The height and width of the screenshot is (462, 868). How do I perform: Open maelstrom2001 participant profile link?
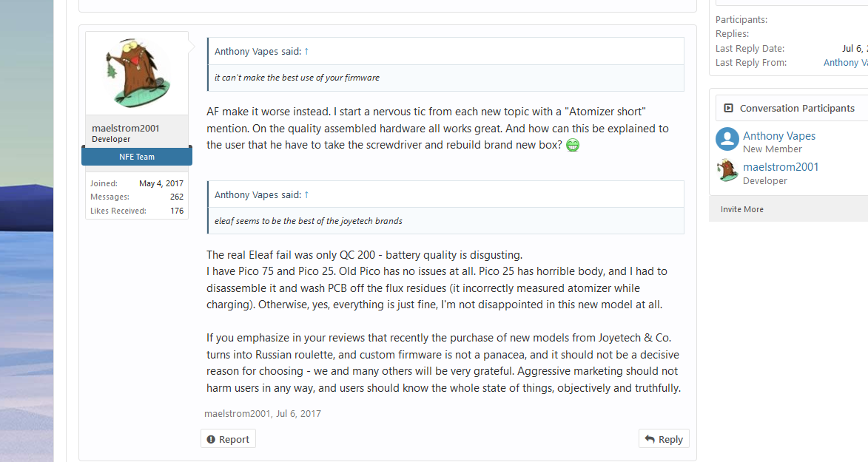(x=781, y=167)
